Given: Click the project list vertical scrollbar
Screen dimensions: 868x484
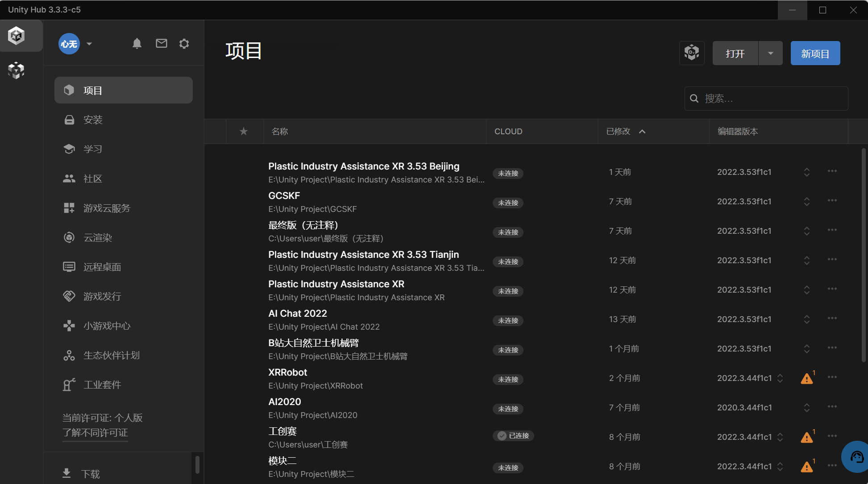Looking at the screenshot, I should pos(864,254).
